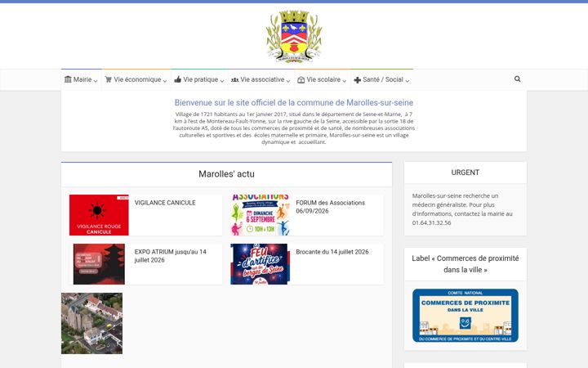Click the Commerces de Proximité label badge
The image size is (588, 368).
click(465, 316)
